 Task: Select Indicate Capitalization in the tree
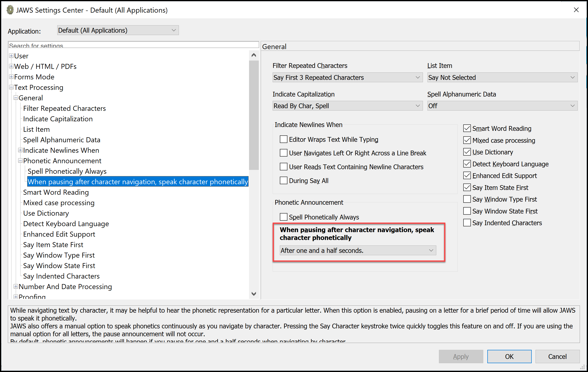pos(58,119)
